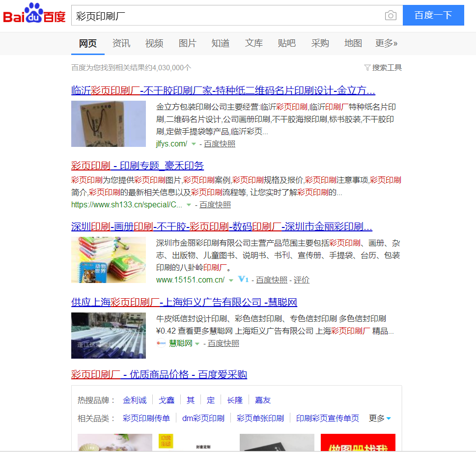Open 彩页印刷 - 印刷专题_豪禾印务 result
Viewport: 476px width, 452px height.
click(x=138, y=166)
